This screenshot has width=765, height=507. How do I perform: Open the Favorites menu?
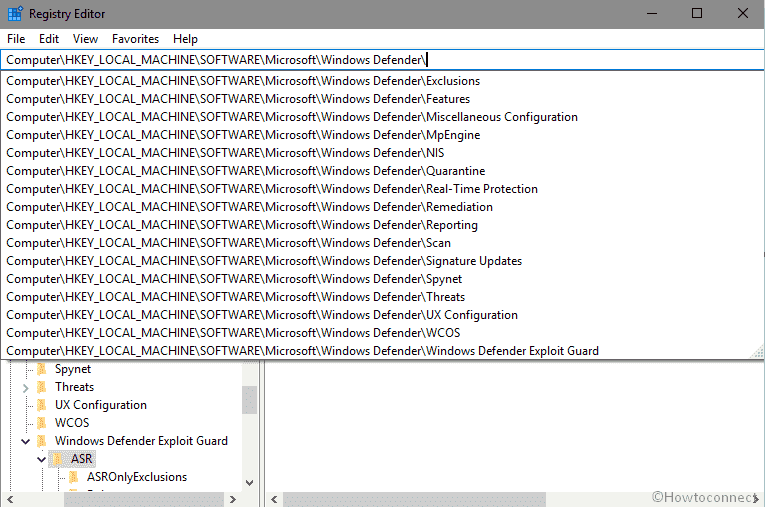coord(135,39)
